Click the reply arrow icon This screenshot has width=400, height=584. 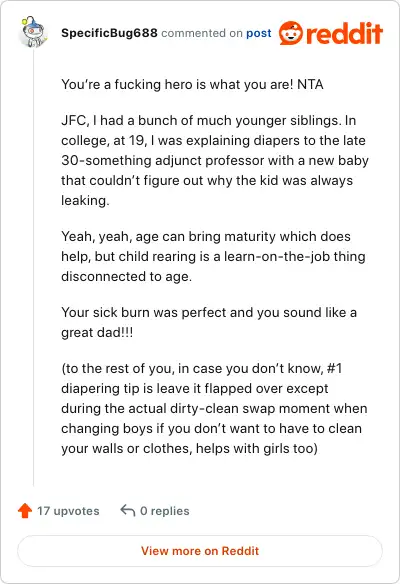pyautogui.click(x=127, y=510)
